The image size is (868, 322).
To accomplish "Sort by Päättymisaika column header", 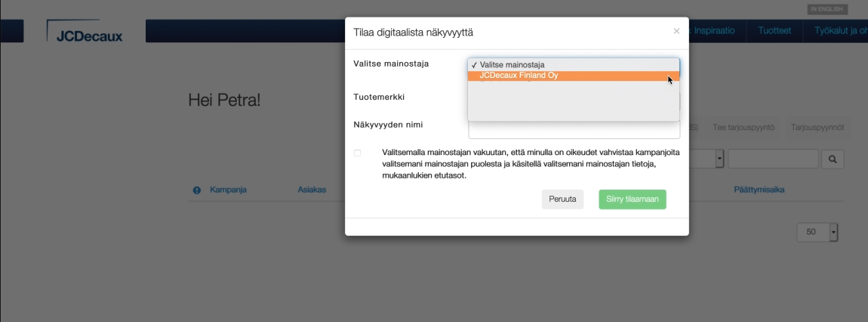I will [x=759, y=190].
